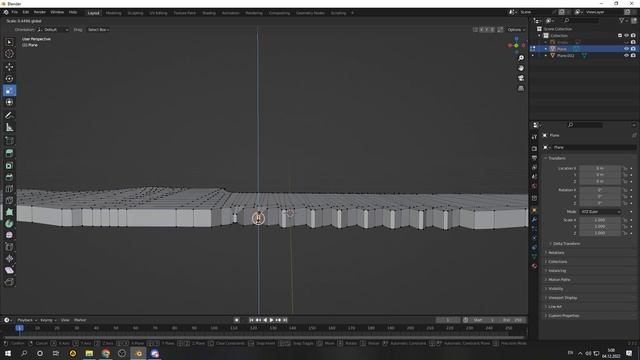Toggle the auto keying record button in the timeline
640x360 pixels.
click(237, 320)
